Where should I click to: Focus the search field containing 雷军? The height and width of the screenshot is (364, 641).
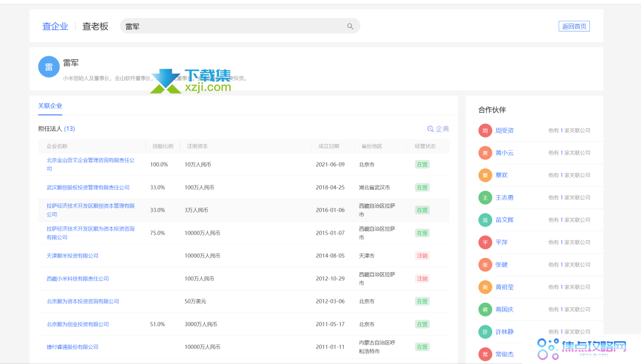pos(240,26)
